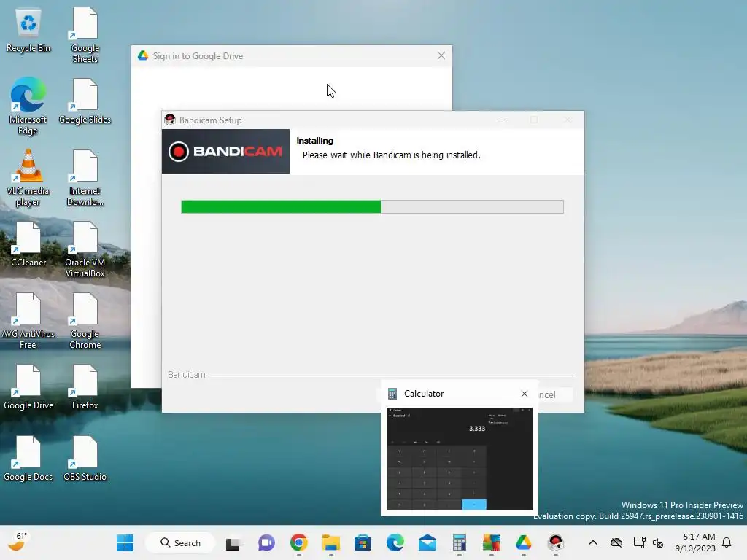Open the Windows Start menu
This screenshot has height=560, width=747.
click(125, 542)
